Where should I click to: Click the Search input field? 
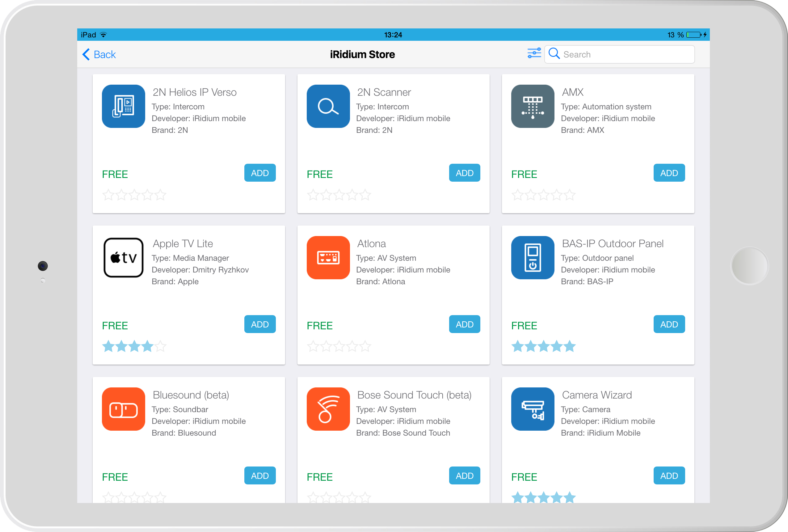(x=619, y=54)
